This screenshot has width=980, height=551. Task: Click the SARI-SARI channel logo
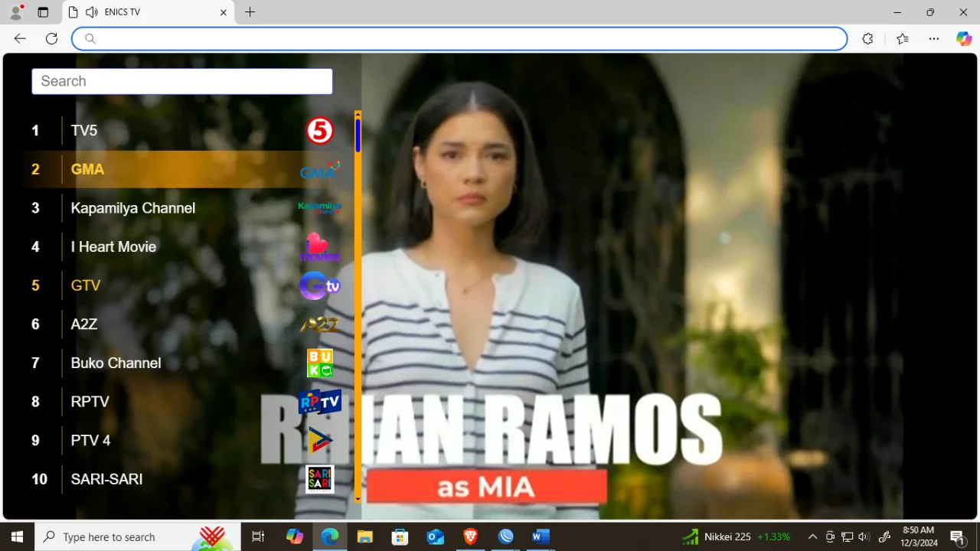tap(320, 480)
